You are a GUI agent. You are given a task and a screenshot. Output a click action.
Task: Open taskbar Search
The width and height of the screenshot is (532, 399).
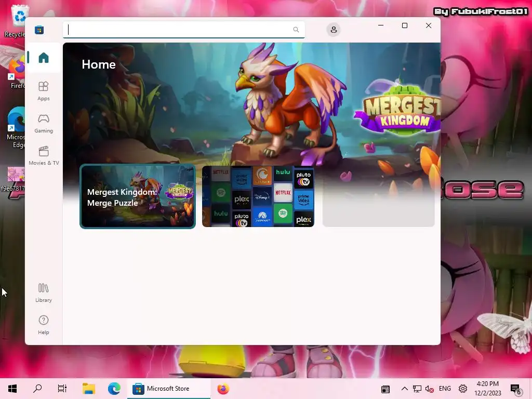[37, 389]
